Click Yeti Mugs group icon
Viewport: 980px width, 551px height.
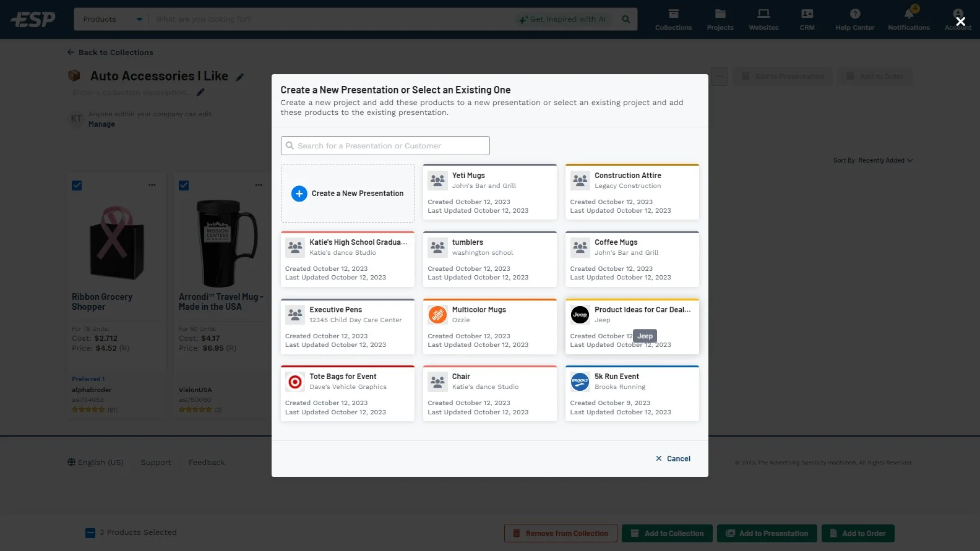(437, 181)
